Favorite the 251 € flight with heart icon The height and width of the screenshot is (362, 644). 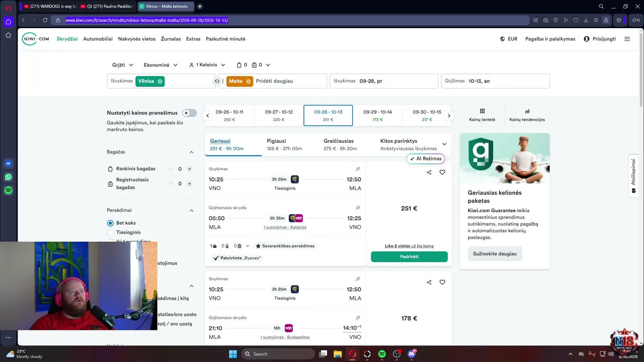pos(442,172)
